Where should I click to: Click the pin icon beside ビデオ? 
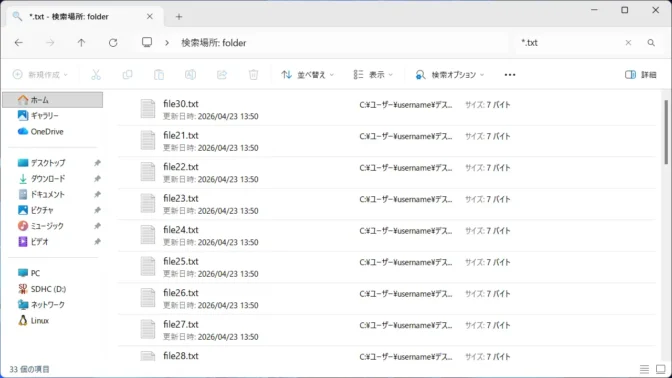(97, 242)
